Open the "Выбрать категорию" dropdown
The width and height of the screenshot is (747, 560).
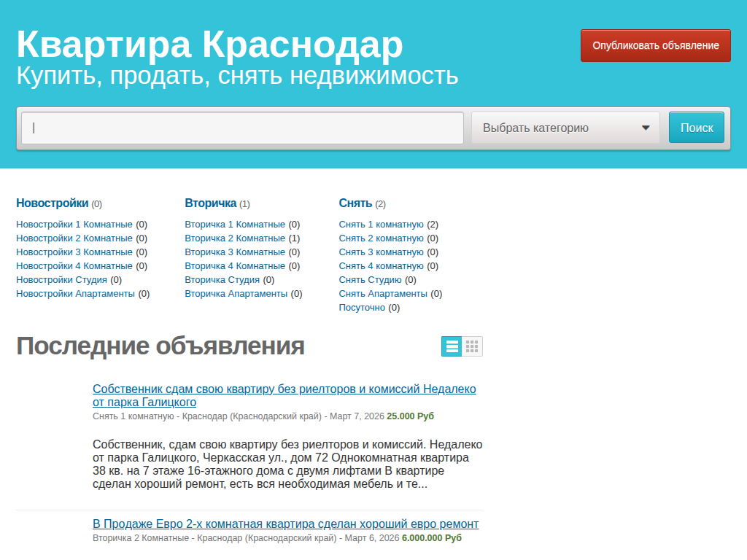[x=565, y=127]
